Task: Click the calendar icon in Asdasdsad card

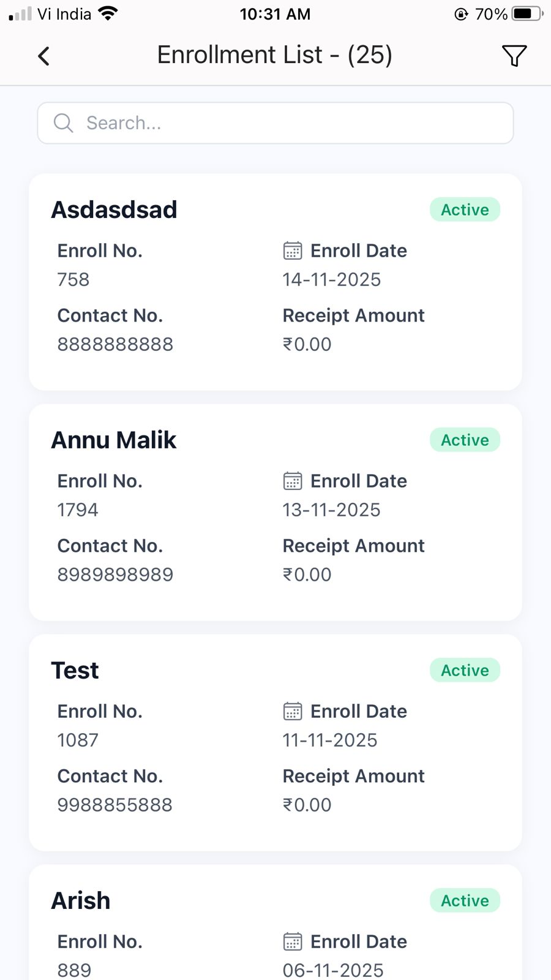Action: tap(293, 251)
